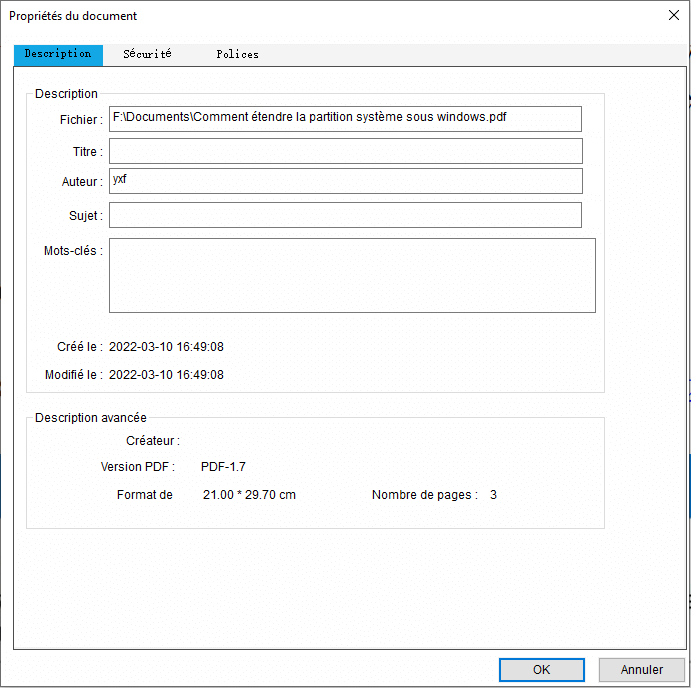Click the PDF-1.7 version value
The height and width of the screenshot is (688, 691).
[223, 467]
